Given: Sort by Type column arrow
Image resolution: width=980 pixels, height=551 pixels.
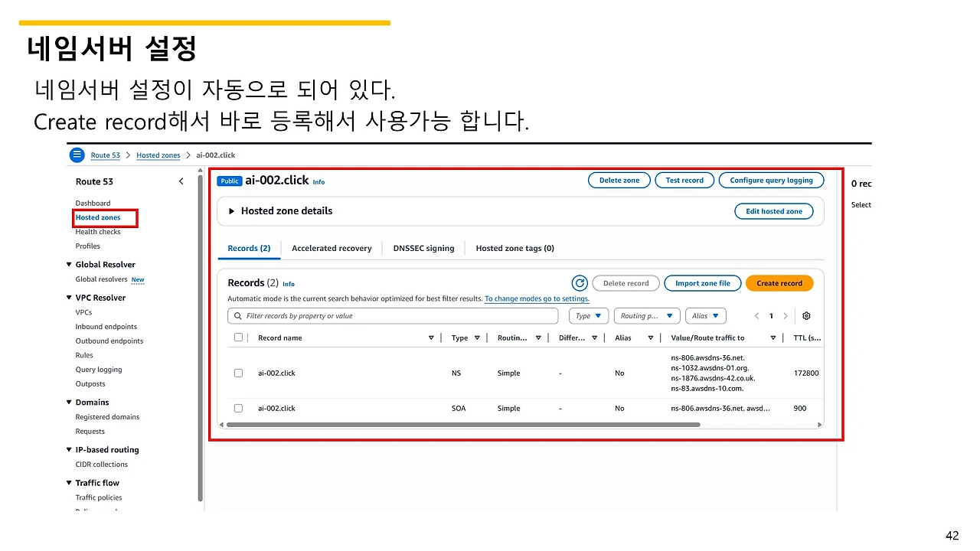Looking at the screenshot, I should 477,337.
